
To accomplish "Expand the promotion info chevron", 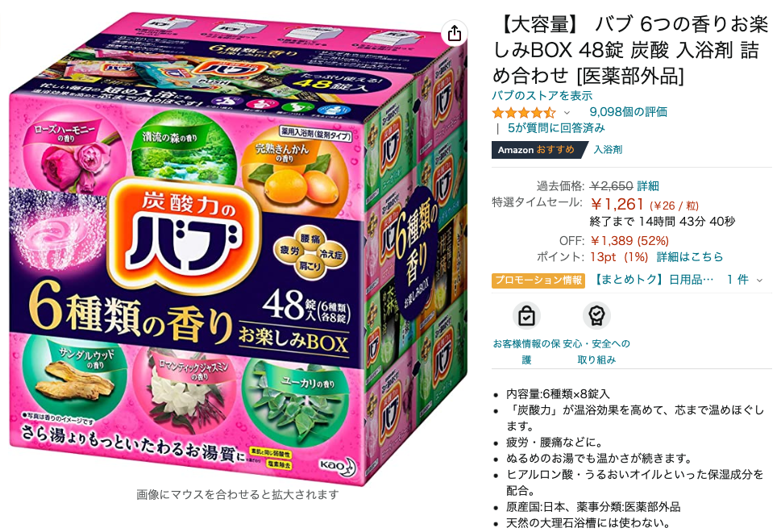I will 759,281.
